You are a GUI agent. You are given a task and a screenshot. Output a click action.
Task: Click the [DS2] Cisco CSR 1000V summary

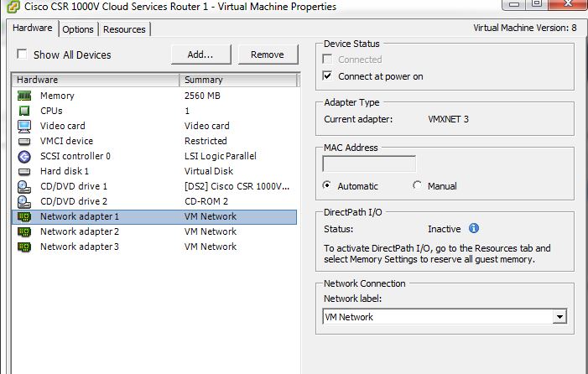(x=237, y=186)
